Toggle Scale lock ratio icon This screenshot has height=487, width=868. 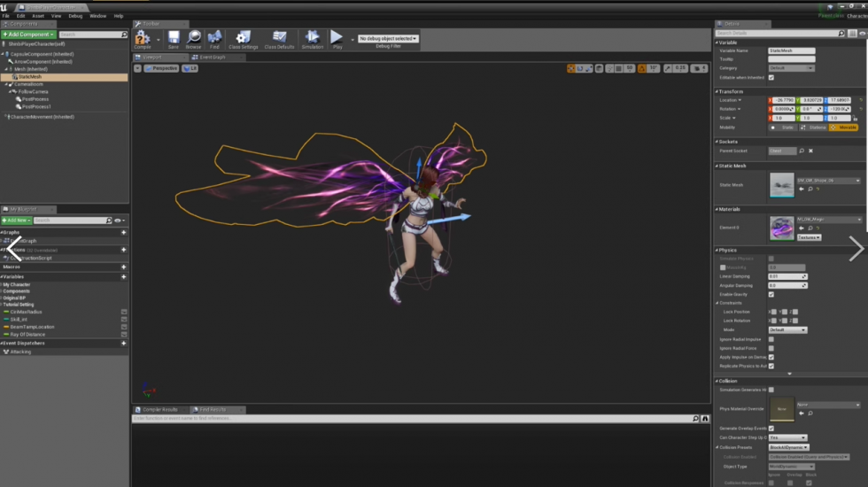click(856, 118)
